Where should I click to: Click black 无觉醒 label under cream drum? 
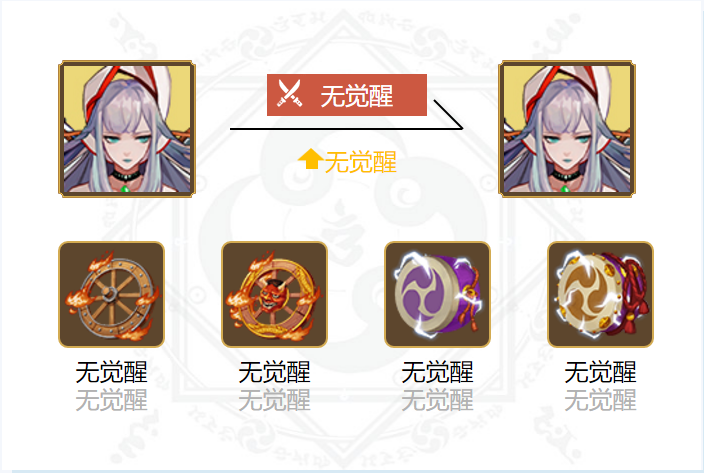(x=600, y=372)
